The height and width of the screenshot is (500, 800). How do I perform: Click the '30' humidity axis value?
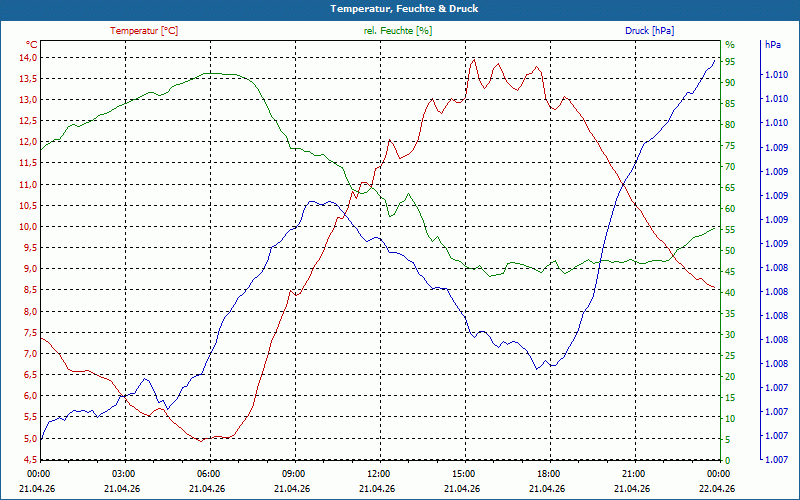(x=730, y=335)
